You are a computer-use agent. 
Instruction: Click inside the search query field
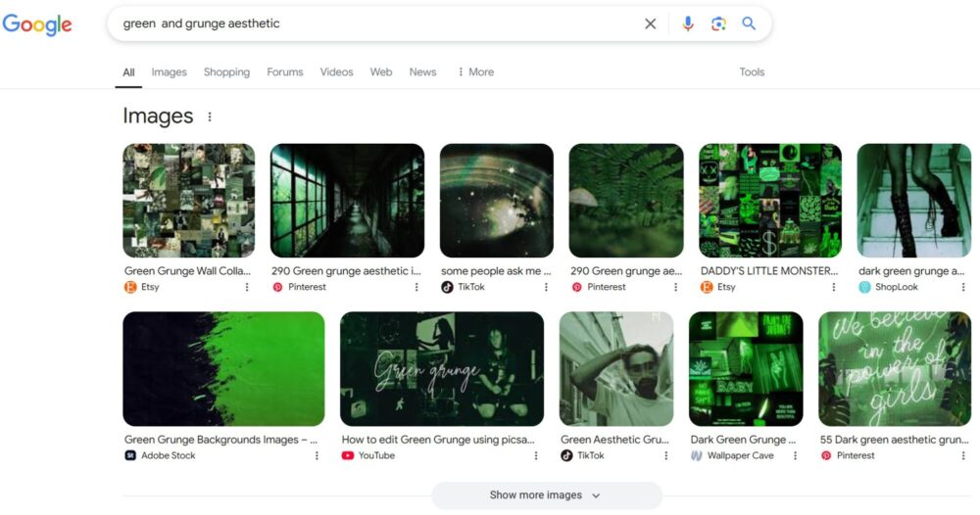(372, 23)
